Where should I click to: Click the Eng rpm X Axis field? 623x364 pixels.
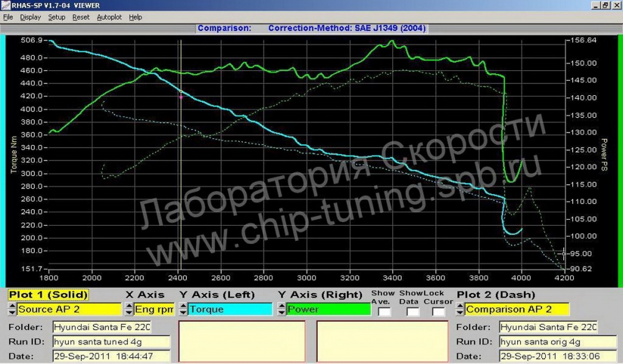pyautogui.click(x=154, y=309)
